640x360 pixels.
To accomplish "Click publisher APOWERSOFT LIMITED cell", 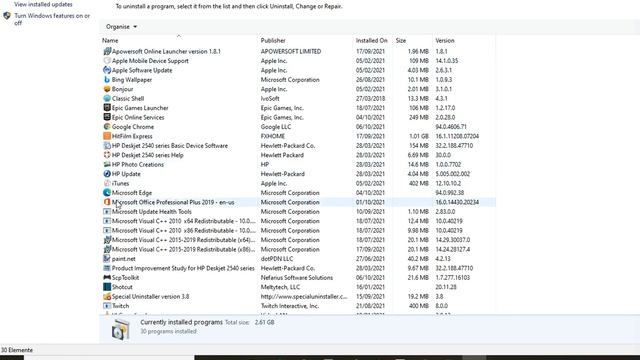I will [291, 51].
